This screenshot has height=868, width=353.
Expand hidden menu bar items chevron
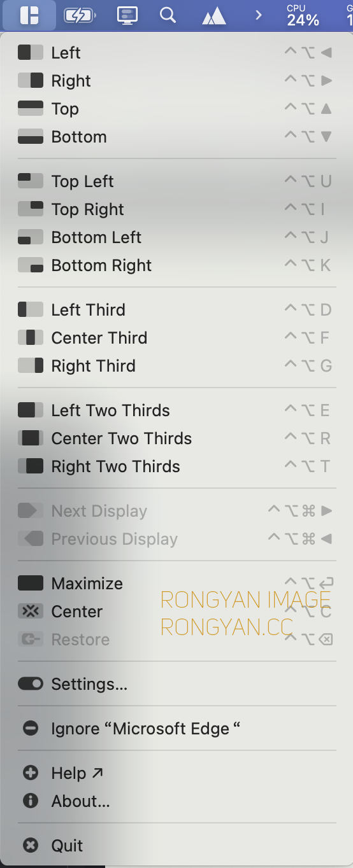tap(258, 15)
